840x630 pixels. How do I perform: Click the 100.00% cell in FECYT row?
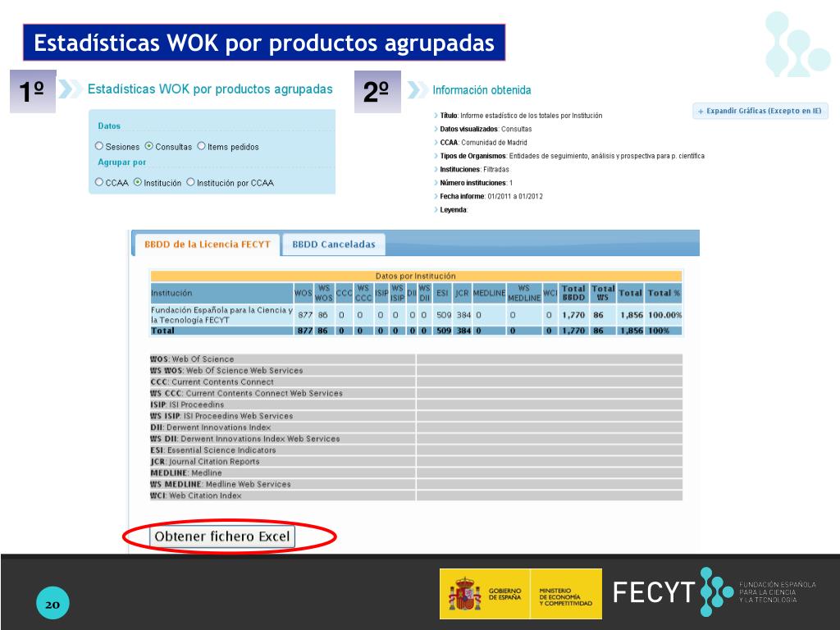click(x=664, y=315)
